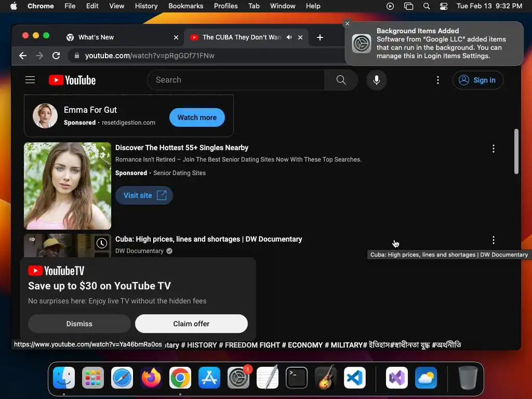Screen dimensions: 532x399
Task: Open the YouTube hamburger guide menu
Action: (x=30, y=80)
